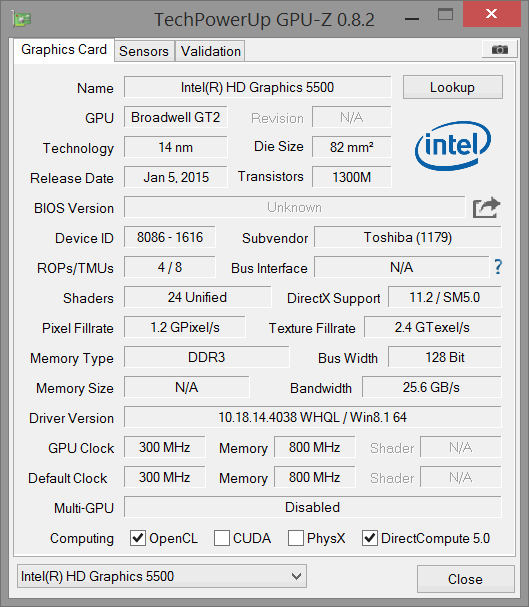Select the Graphics Card tab

pyautogui.click(x=64, y=50)
